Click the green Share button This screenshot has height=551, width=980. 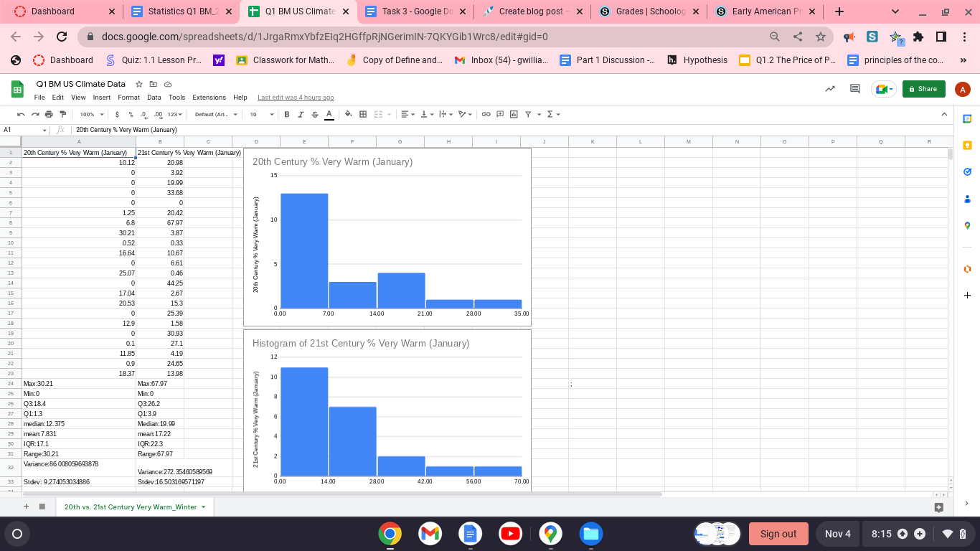[923, 89]
